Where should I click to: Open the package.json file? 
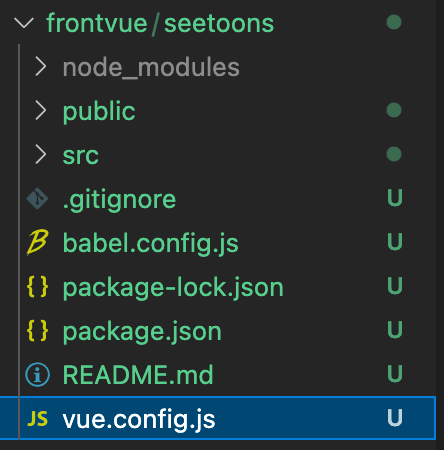[142, 332]
